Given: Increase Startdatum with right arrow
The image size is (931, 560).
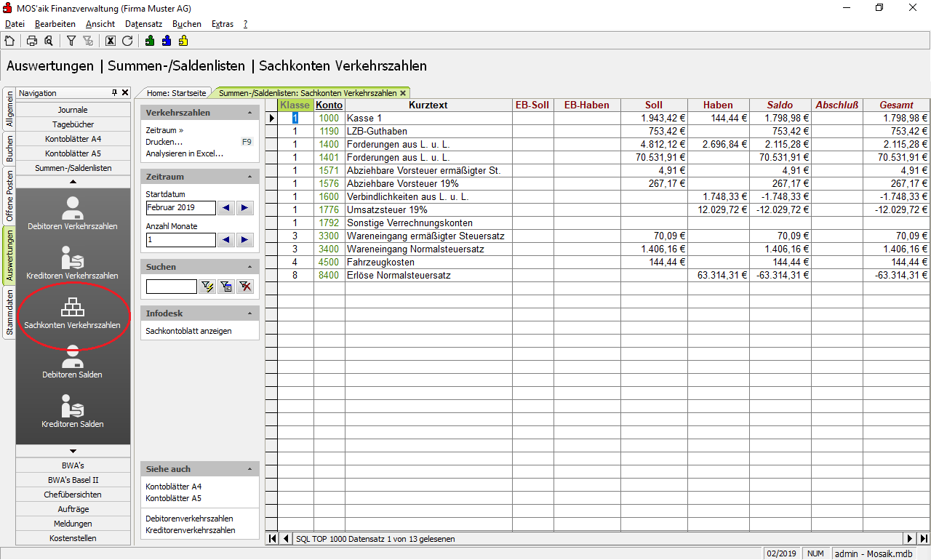Looking at the screenshot, I should 245,208.
